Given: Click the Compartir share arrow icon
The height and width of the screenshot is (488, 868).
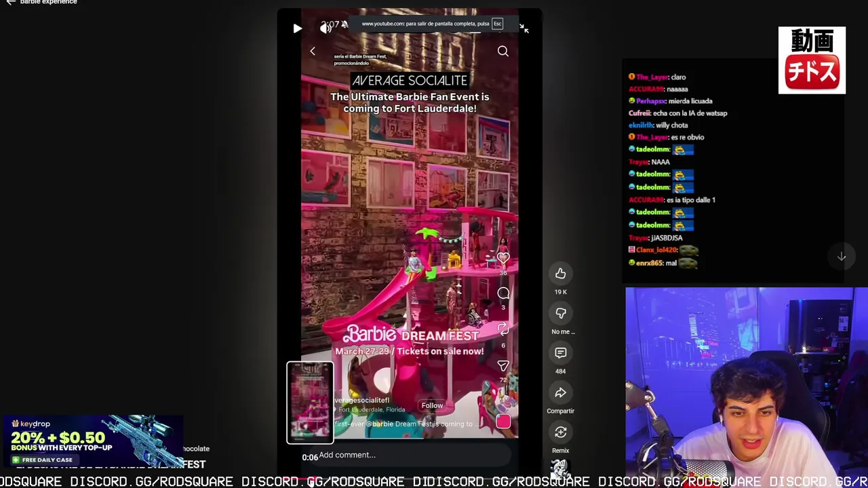Looking at the screenshot, I should (561, 392).
